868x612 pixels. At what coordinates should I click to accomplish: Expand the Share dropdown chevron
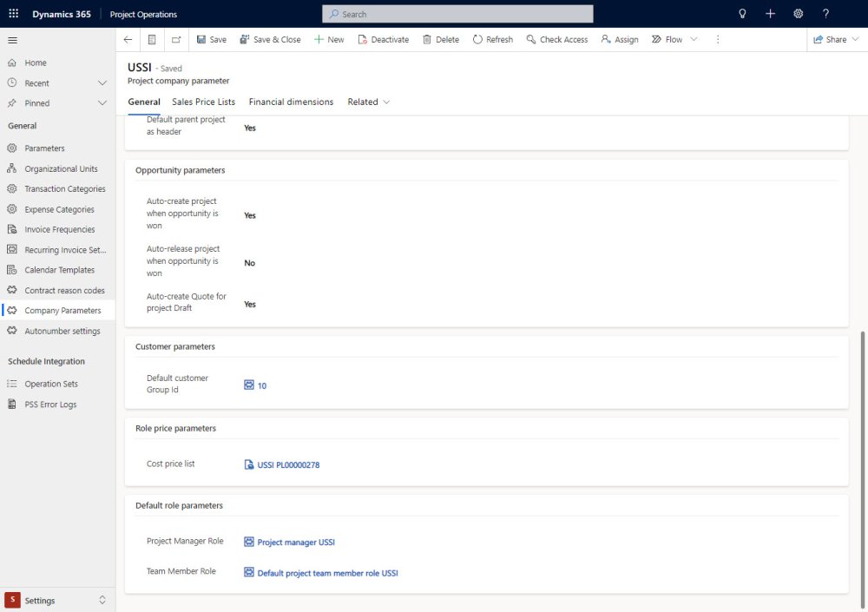(856, 39)
